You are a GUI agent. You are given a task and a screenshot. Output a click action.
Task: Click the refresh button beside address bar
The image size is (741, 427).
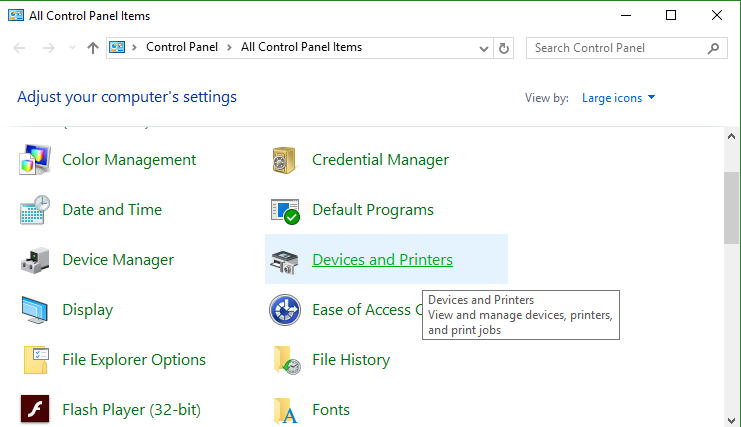(x=504, y=48)
